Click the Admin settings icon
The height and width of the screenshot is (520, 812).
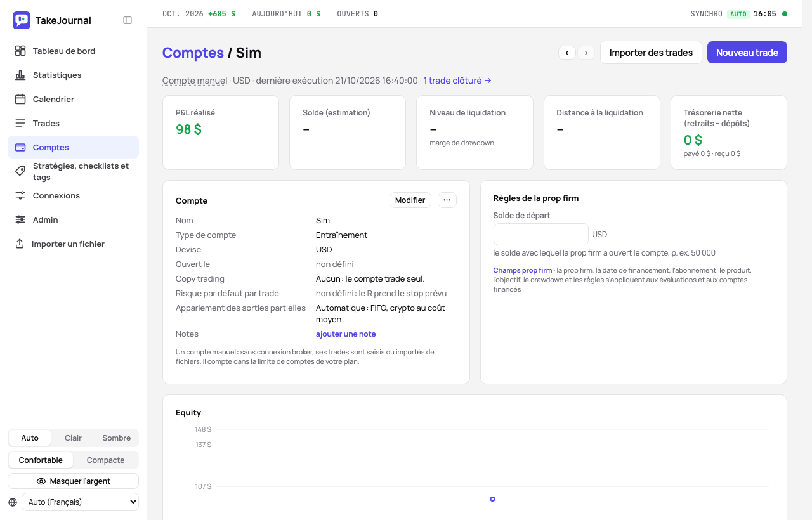[20, 219]
